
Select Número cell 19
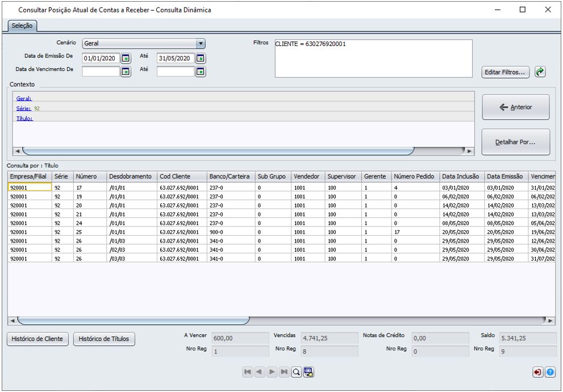click(x=90, y=197)
